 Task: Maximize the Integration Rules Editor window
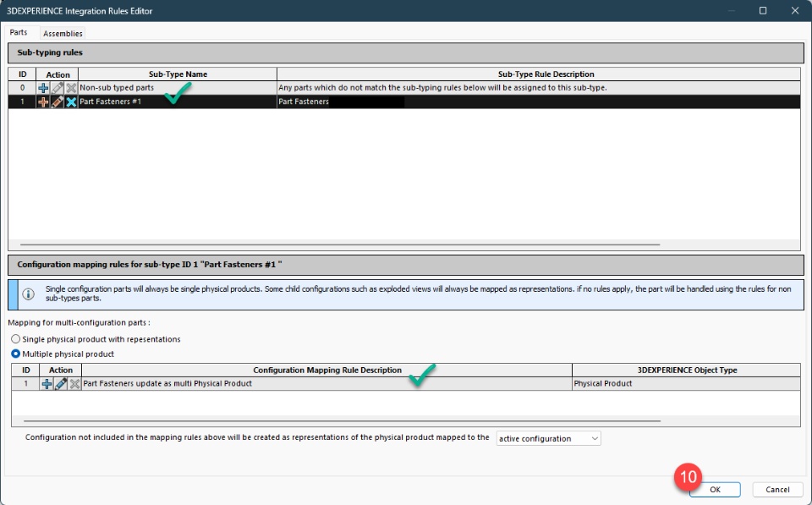click(763, 11)
